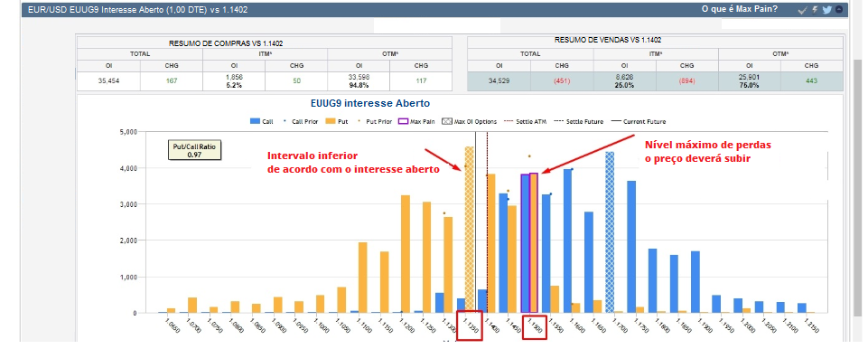The height and width of the screenshot is (349, 868).
Task: Click the put bar at strike 1.1100
Action: click(x=362, y=278)
